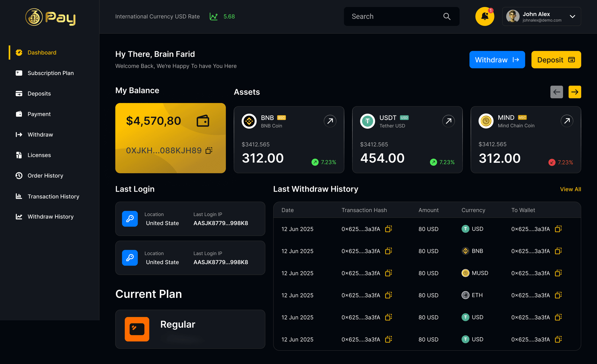Open Subscription Plan in sidebar

click(50, 73)
